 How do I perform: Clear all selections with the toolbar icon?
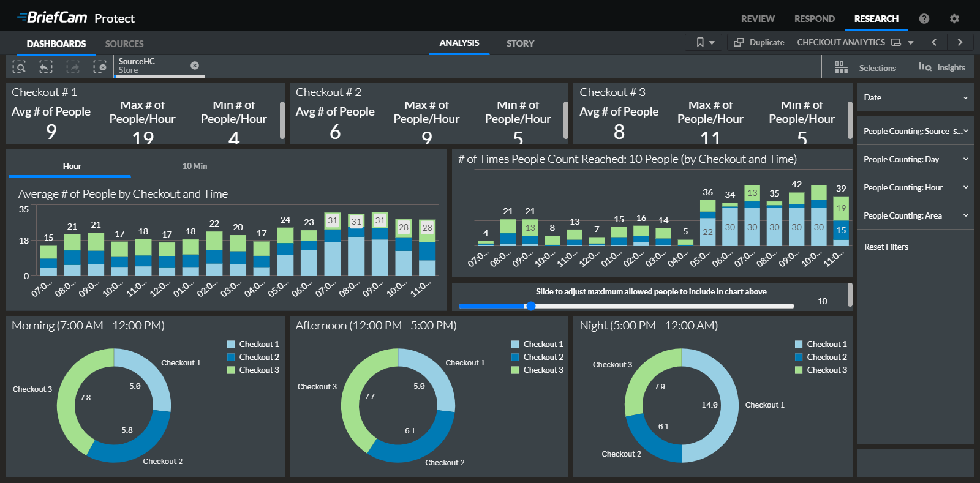[100, 67]
